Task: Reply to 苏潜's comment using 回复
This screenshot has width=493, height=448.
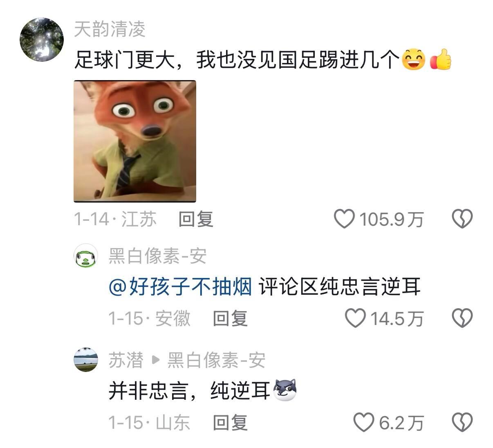Action: click(x=231, y=423)
